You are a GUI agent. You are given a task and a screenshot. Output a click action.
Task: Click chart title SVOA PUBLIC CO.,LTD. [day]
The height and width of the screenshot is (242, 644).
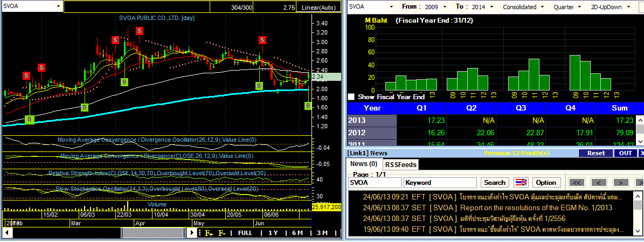pos(156,18)
